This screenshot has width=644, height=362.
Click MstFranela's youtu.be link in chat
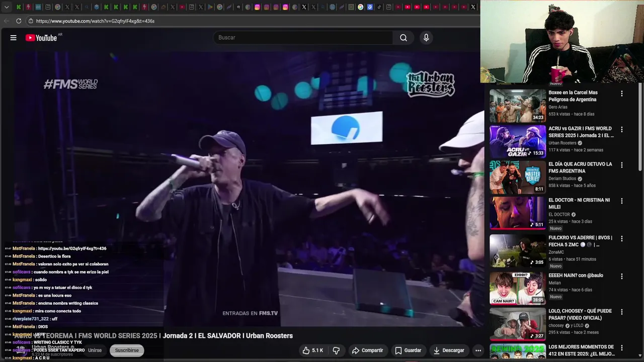[72, 248]
